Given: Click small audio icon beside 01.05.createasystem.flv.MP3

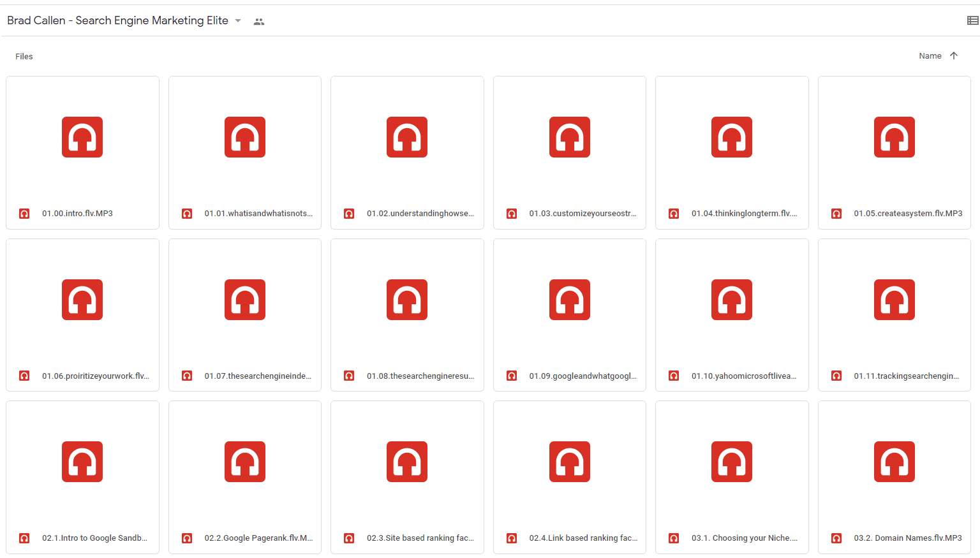Looking at the screenshot, I should tap(836, 214).
